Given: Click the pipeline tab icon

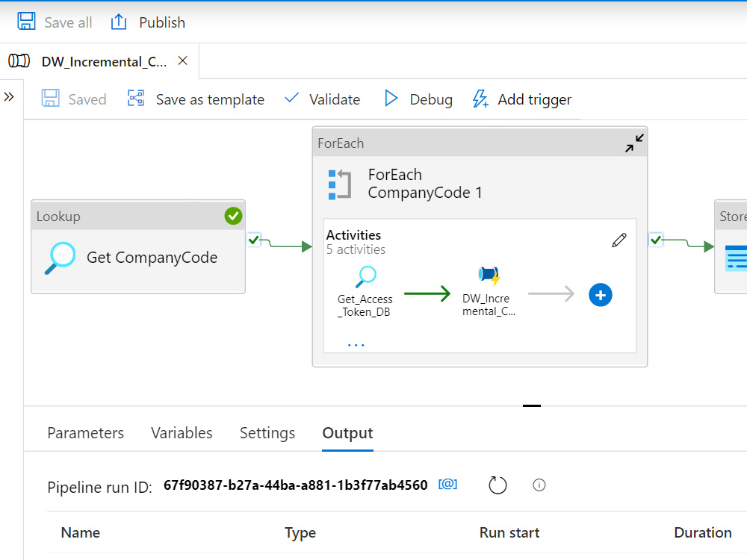Looking at the screenshot, I should [x=19, y=61].
